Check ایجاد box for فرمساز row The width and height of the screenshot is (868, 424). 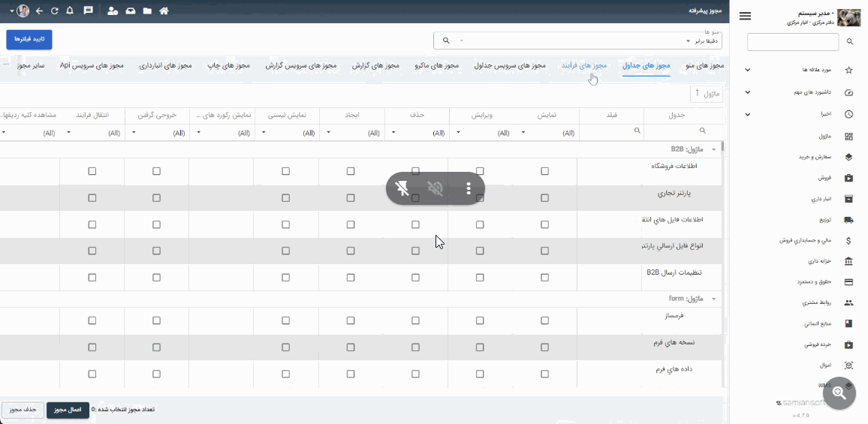point(351,320)
